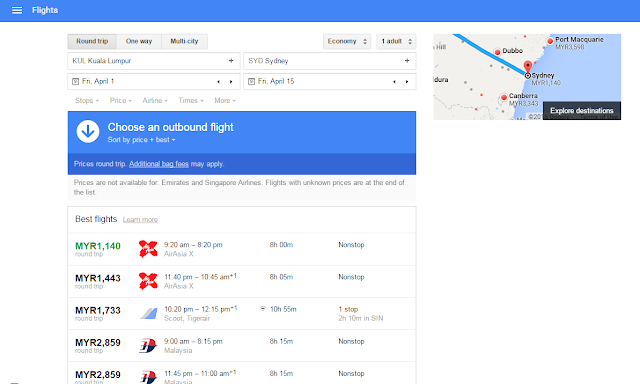Screen dimensions: 640x384
Task: Advance the departure date after April 1
Action: [x=231, y=82]
